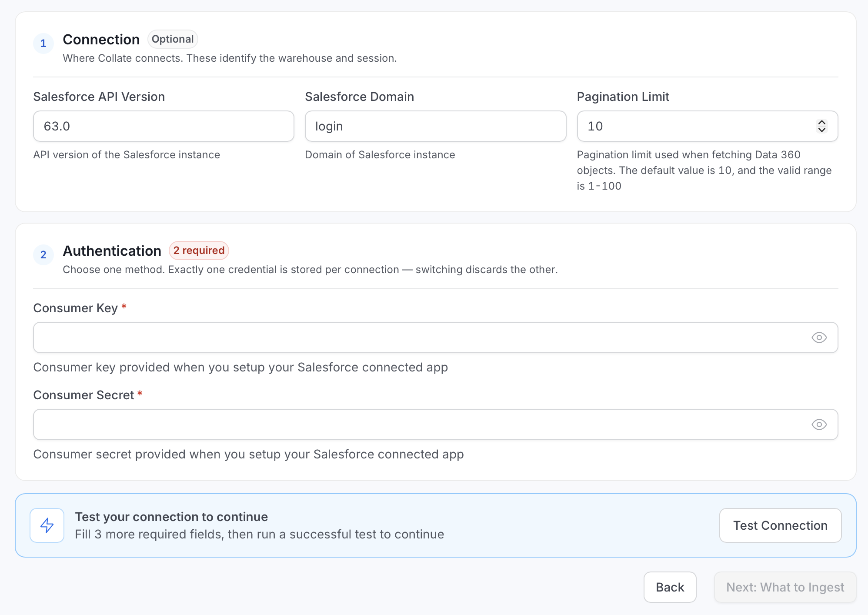This screenshot has width=868, height=615.
Task: Click the Pagination Limit label
Action: click(x=623, y=97)
